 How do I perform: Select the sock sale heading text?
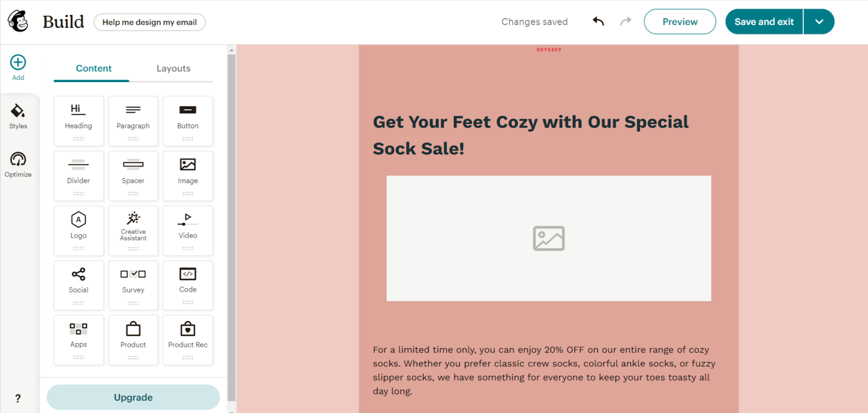click(531, 135)
